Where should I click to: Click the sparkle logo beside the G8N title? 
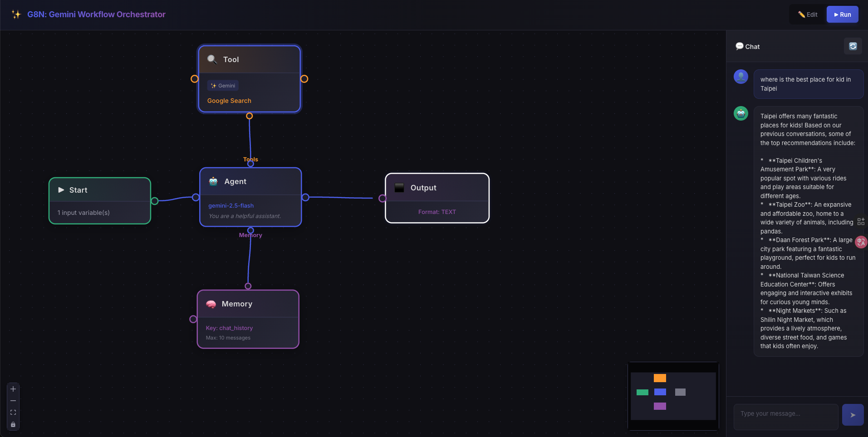16,15
